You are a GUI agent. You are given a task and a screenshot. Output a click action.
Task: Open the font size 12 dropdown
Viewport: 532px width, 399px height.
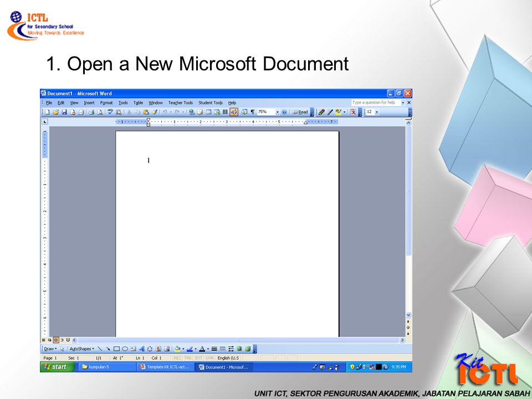click(x=377, y=112)
